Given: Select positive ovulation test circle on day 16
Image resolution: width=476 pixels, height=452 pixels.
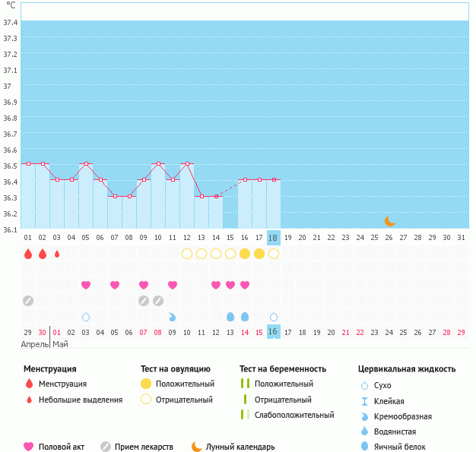Looking at the screenshot, I should point(245,254).
